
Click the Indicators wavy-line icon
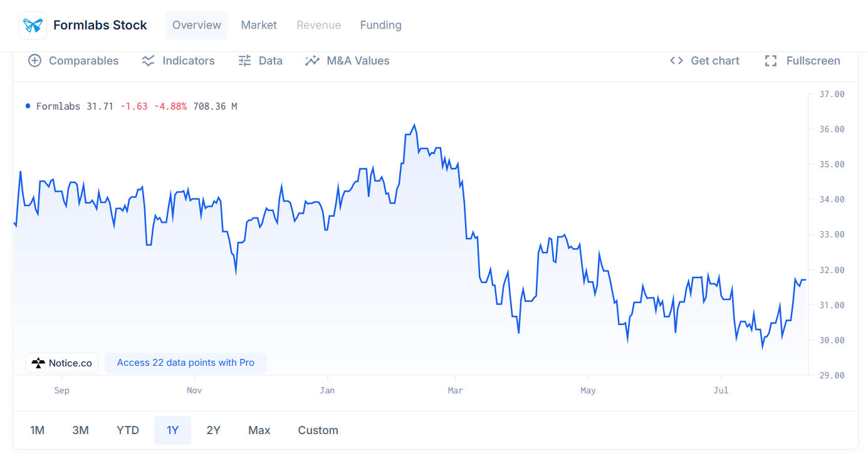click(x=148, y=61)
